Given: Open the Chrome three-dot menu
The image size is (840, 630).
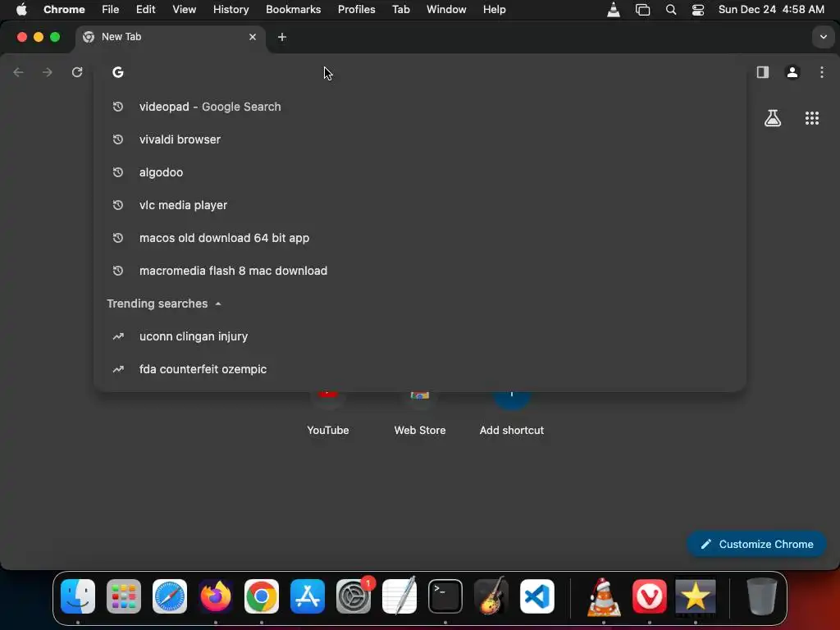Looking at the screenshot, I should pyautogui.click(x=822, y=72).
